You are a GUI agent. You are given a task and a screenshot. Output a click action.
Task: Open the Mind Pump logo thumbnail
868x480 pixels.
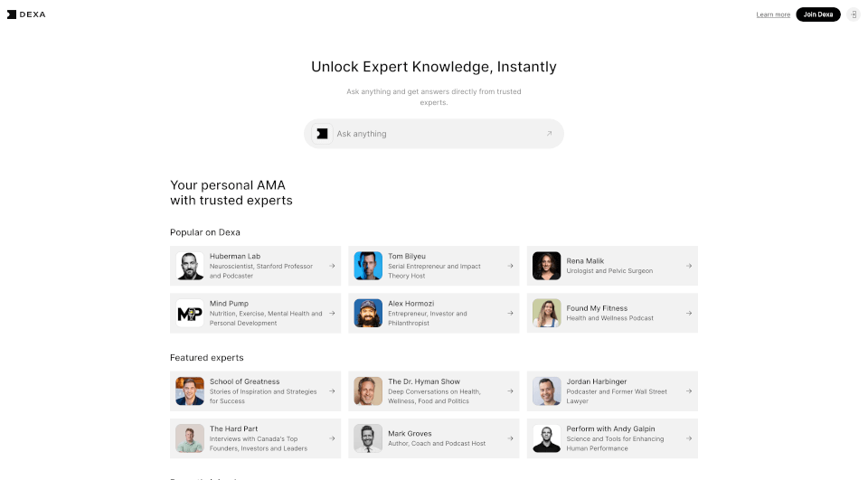(x=190, y=314)
